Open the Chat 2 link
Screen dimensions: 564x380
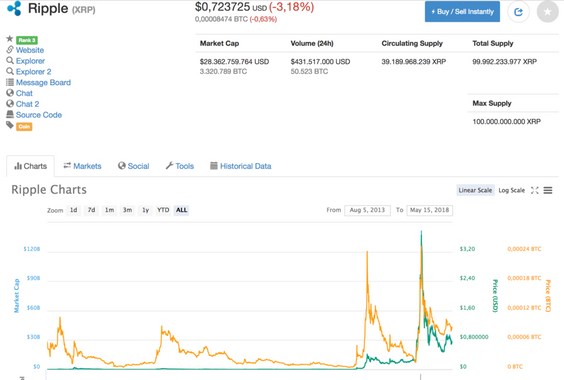coord(27,104)
